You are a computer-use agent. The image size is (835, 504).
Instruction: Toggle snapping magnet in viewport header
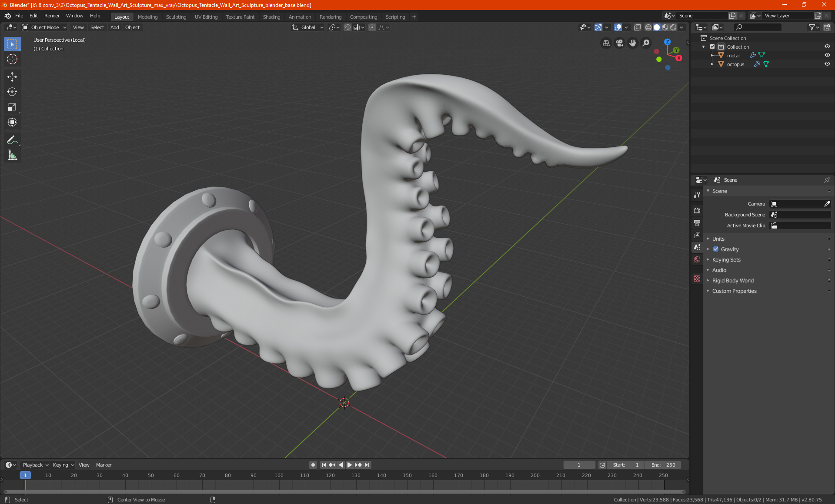(347, 27)
